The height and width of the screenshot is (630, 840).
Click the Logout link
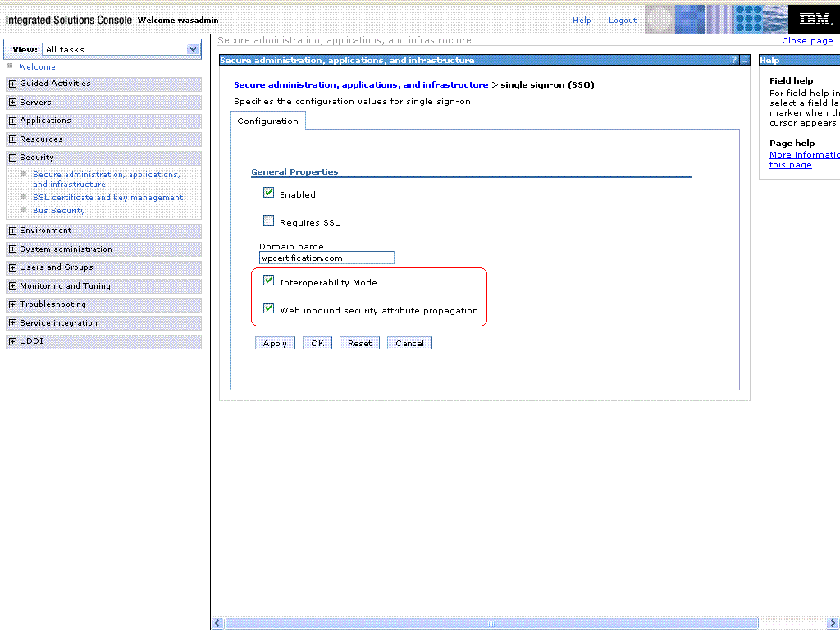pyautogui.click(x=623, y=20)
